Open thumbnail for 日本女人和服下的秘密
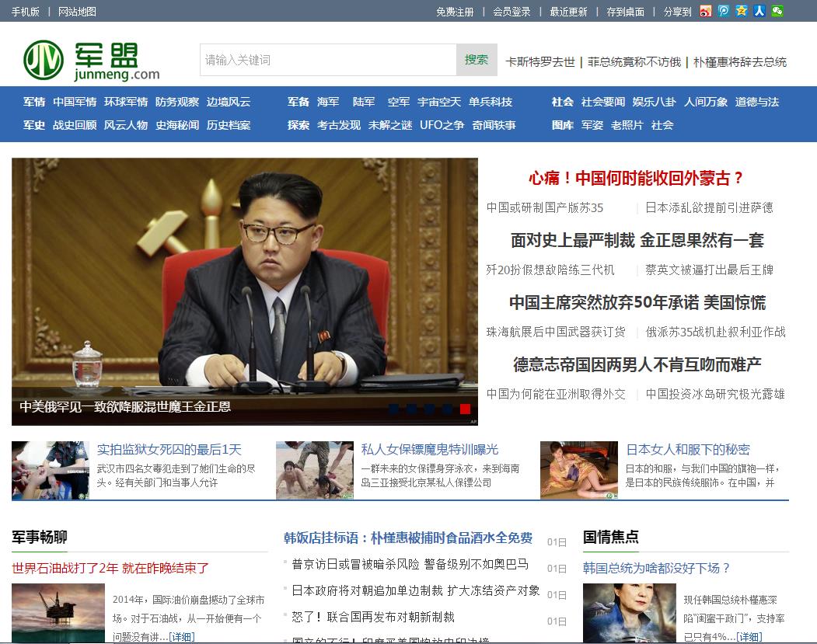The image size is (817, 644). (x=579, y=471)
